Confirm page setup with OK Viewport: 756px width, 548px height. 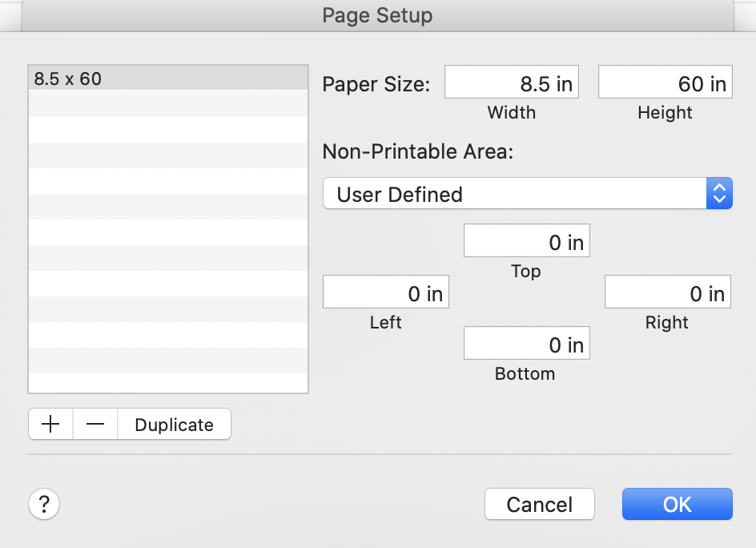pyautogui.click(x=677, y=505)
